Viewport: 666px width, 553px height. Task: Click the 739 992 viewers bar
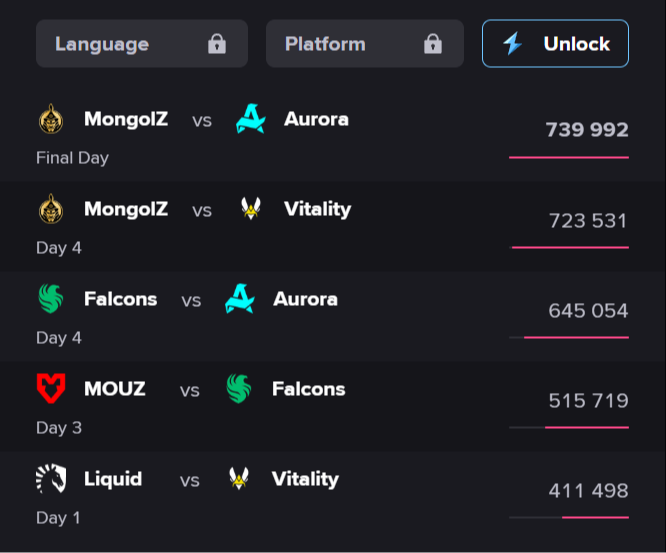(569, 157)
